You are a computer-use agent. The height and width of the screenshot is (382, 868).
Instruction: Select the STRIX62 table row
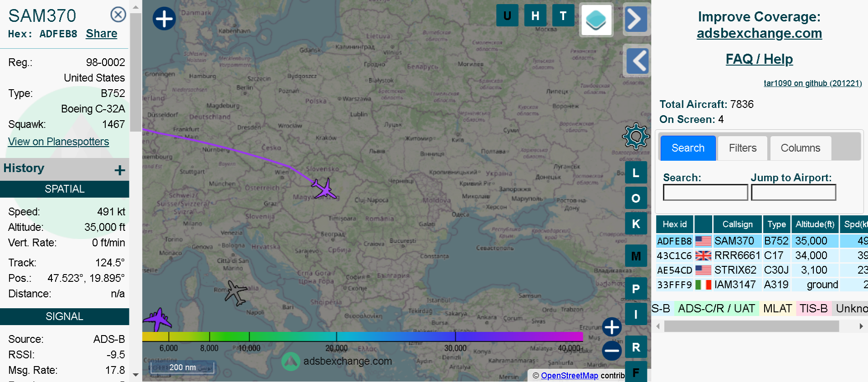pyautogui.click(x=762, y=270)
